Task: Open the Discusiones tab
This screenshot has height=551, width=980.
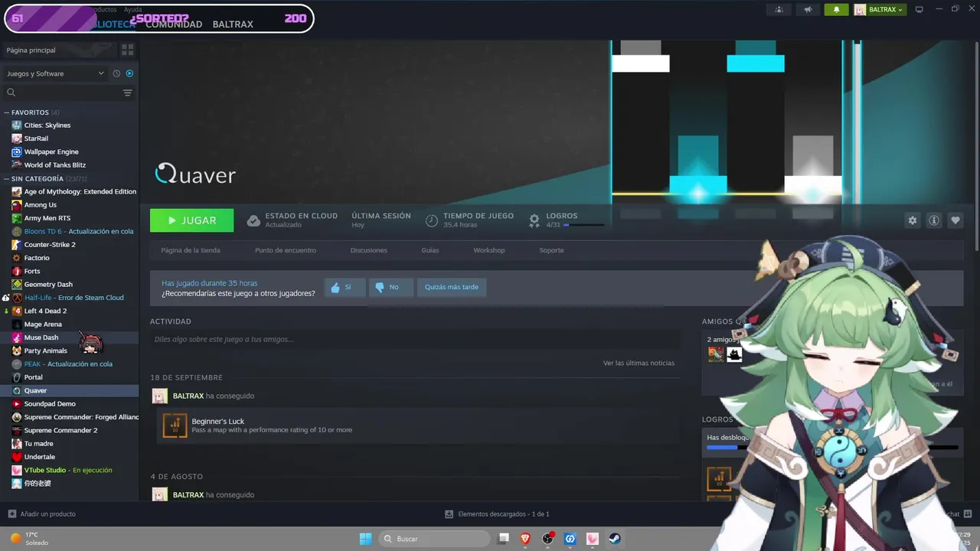Action: click(369, 250)
